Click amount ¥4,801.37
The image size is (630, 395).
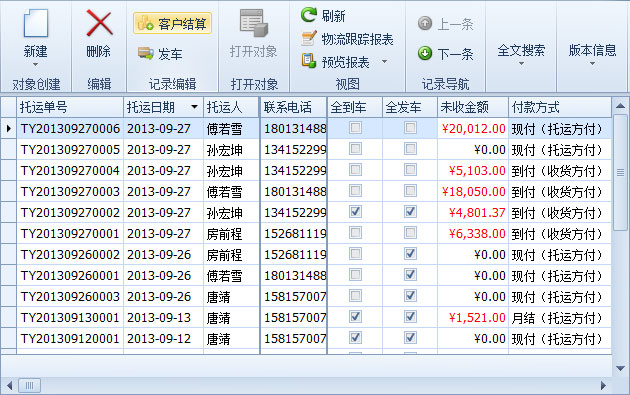pyautogui.click(x=477, y=213)
